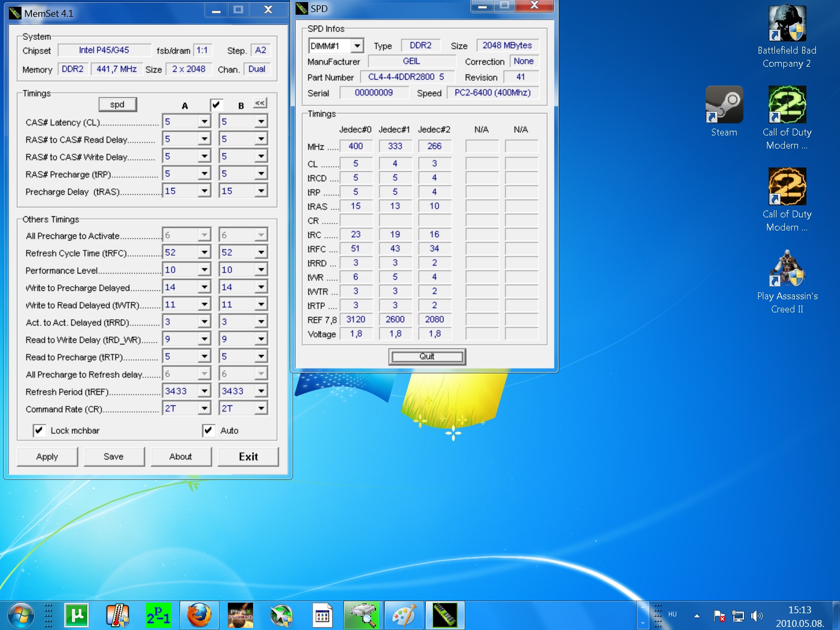Open the Action Center flag tray icon
The height and width of the screenshot is (630, 840).
[x=719, y=615]
